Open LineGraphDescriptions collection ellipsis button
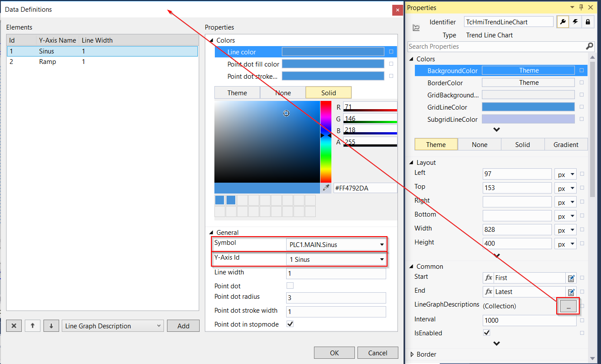This screenshot has height=364, width=601. click(x=568, y=306)
